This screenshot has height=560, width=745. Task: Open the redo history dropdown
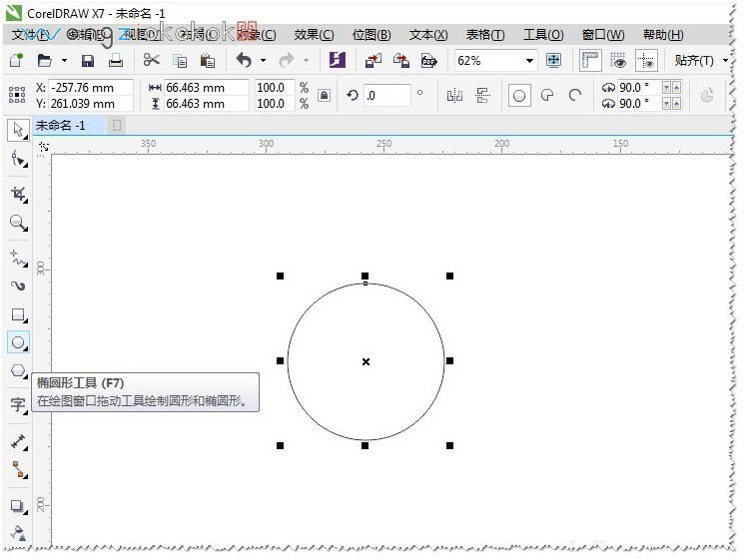click(306, 60)
